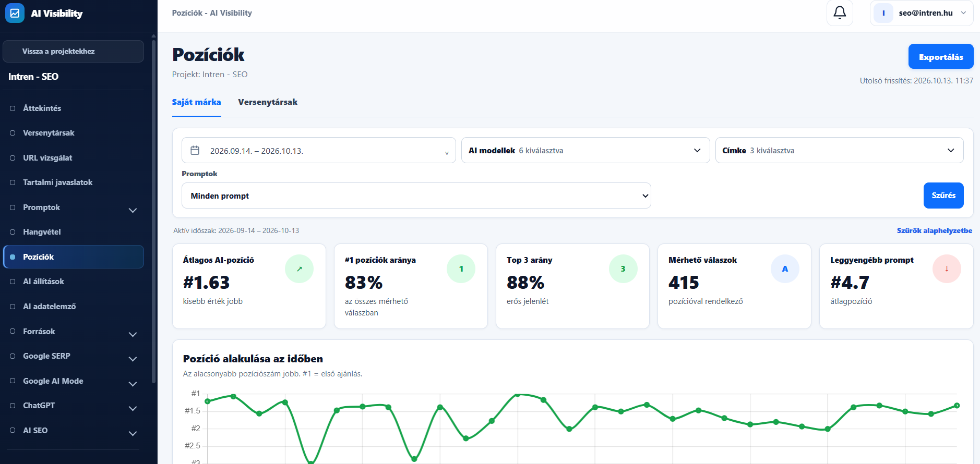
Task: Open the AI modellek dropdown
Action: [585, 150]
